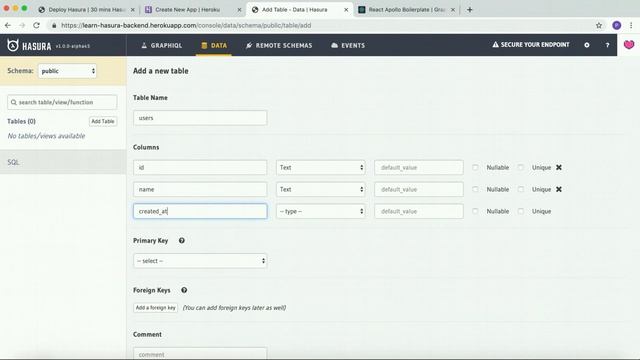
Task: Click the pink heart icon
Action: 629,44
